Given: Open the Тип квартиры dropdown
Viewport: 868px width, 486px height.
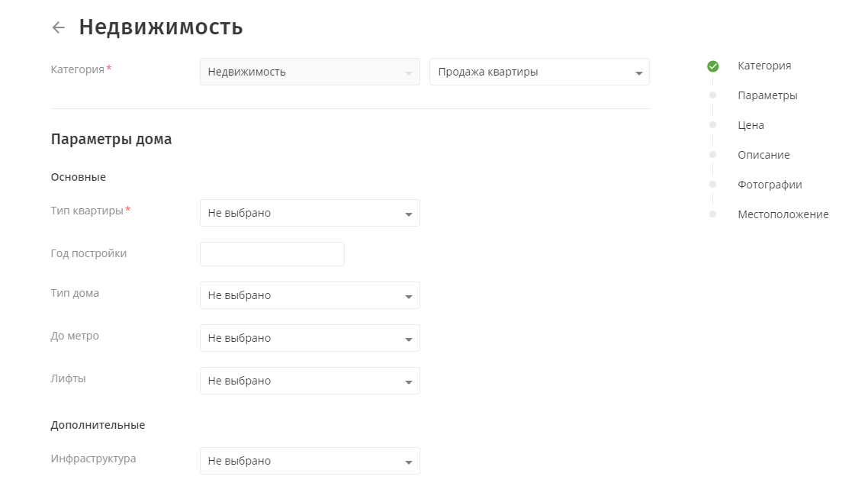Looking at the screenshot, I should click(x=309, y=213).
